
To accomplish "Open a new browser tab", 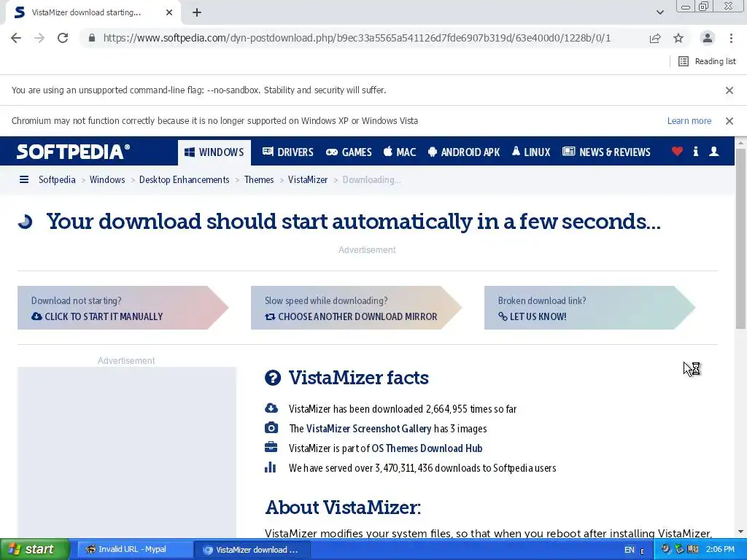I will (197, 13).
